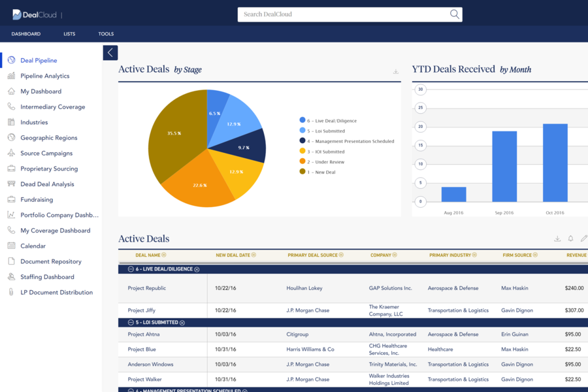Toggle New Deal legend entry
This screenshot has height=392, width=588.
(x=318, y=172)
